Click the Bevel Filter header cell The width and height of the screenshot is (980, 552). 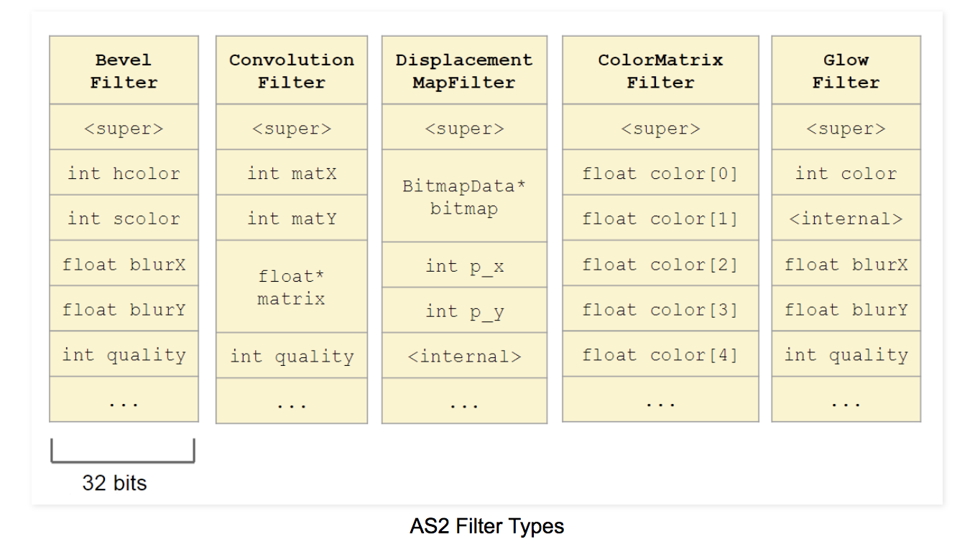pyautogui.click(x=124, y=70)
